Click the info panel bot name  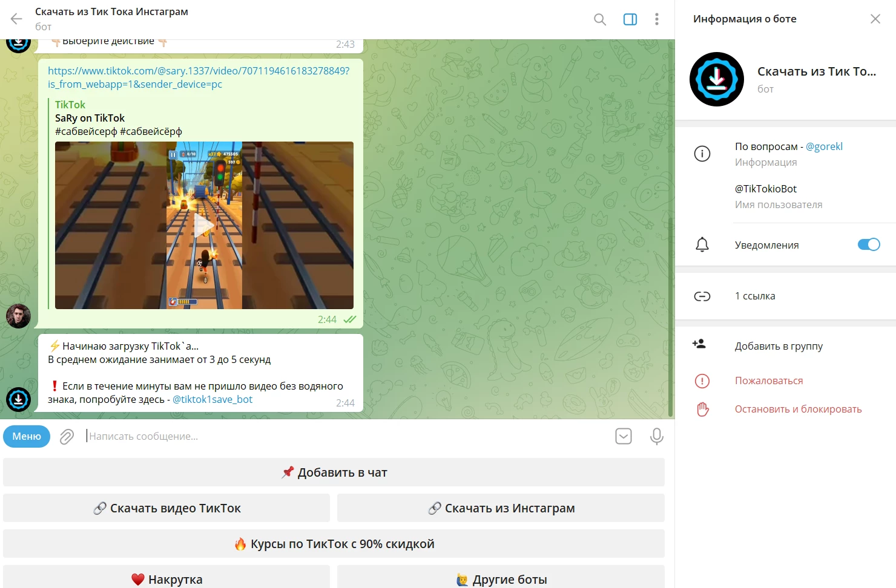point(817,71)
